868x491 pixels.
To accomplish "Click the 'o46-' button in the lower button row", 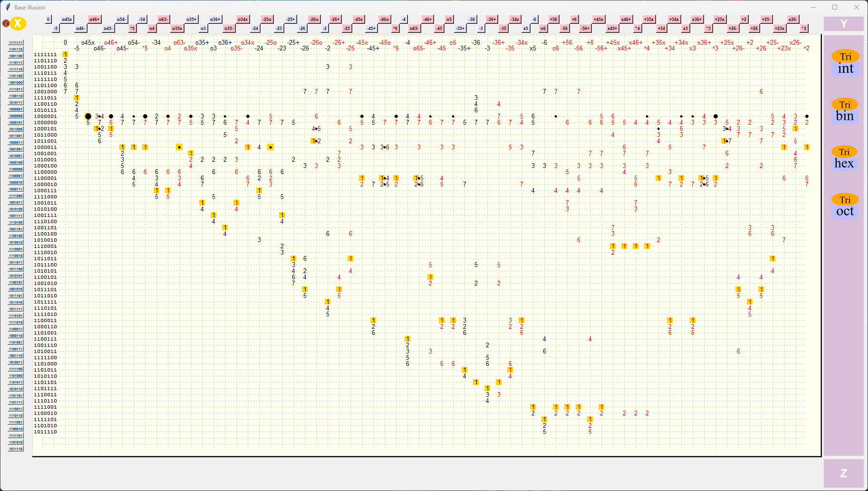I will [x=81, y=28].
